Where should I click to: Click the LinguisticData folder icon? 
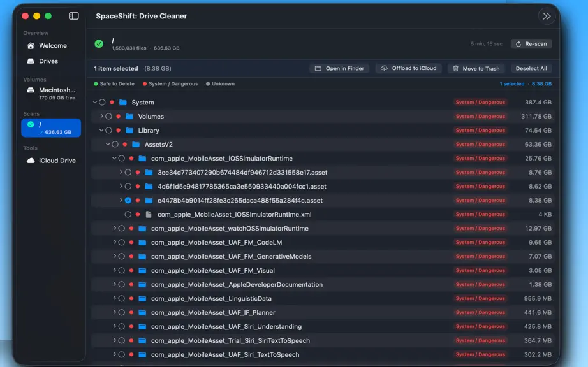coord(142,298)
